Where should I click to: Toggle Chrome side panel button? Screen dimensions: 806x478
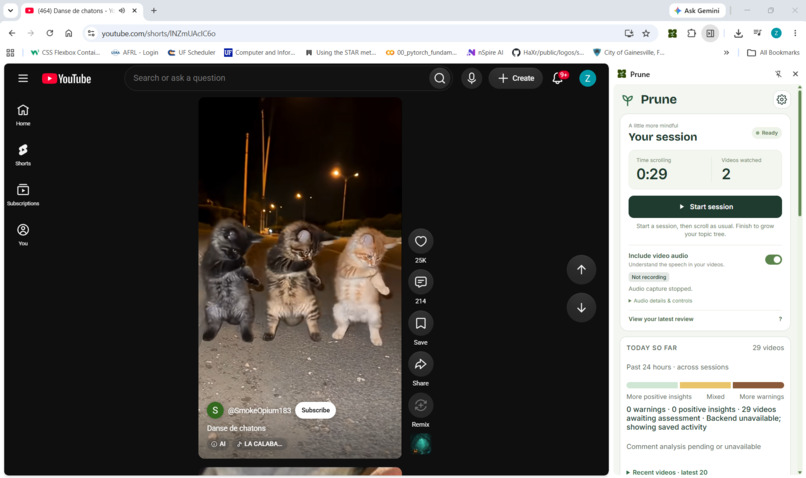click(710, 33)
